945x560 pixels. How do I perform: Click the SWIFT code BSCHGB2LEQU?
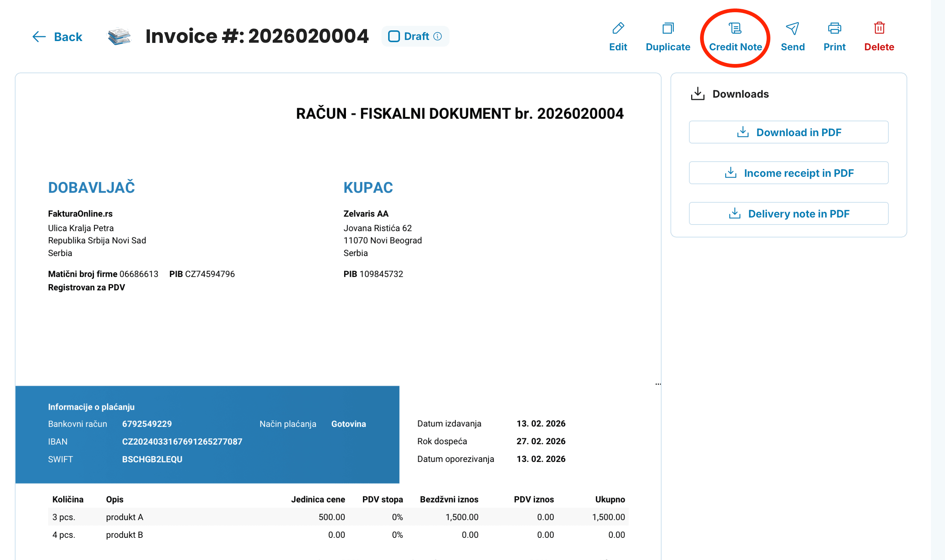pos(152,459)
